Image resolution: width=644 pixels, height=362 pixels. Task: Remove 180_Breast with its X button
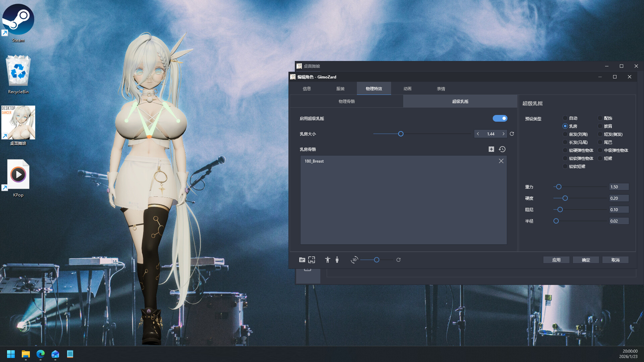(501, 161)
